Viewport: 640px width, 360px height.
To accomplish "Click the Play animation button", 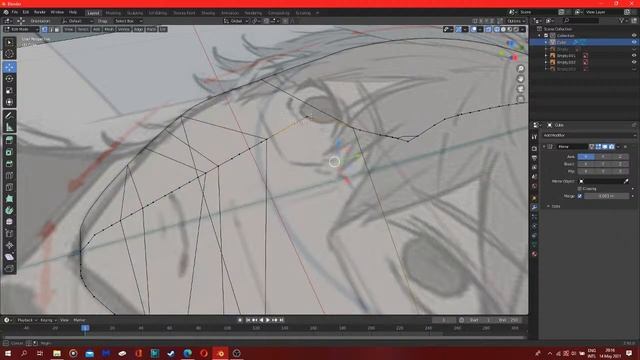I will (268, 320).
